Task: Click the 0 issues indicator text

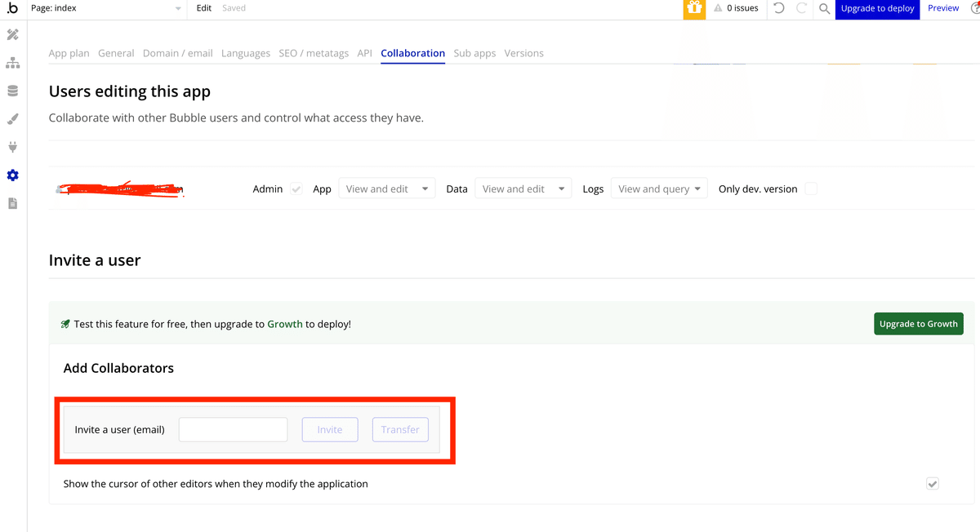Action: click(x=742, y=8)
